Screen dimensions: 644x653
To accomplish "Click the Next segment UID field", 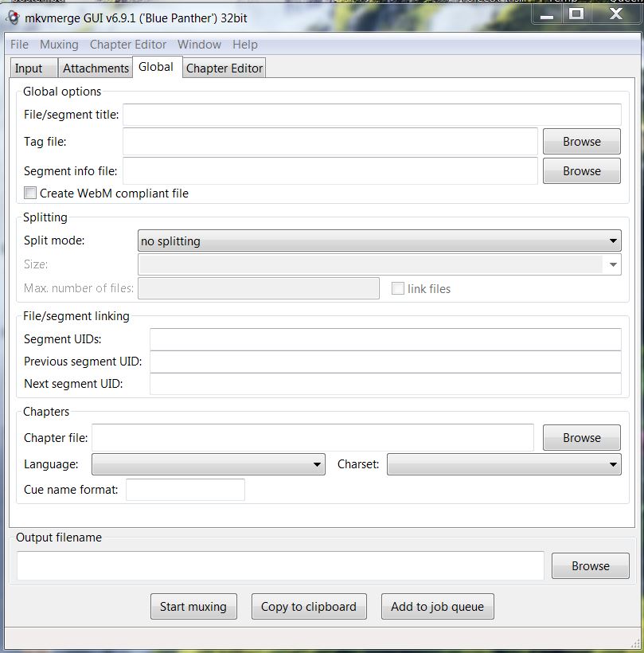I will coord(385,384).
